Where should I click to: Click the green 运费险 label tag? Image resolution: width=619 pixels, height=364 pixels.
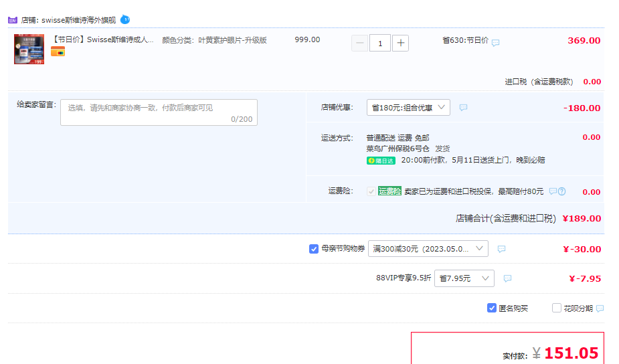[x=389, y=191]
